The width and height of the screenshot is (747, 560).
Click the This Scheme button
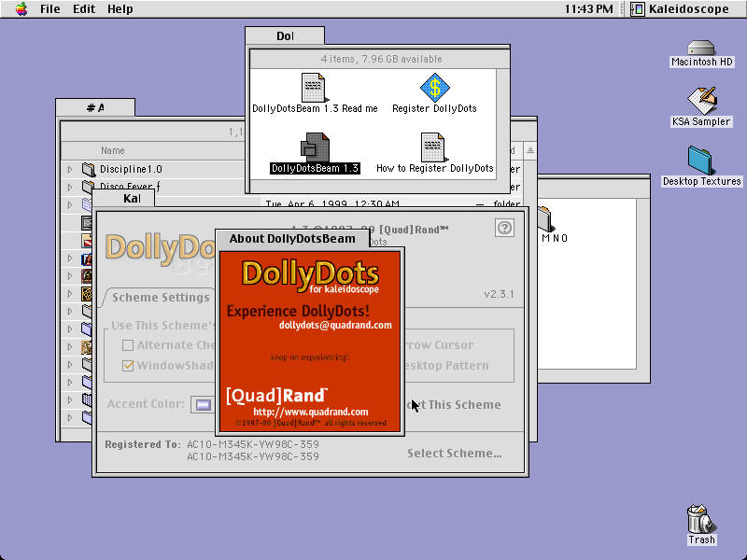pyautogui.click(x=453, y=405)
